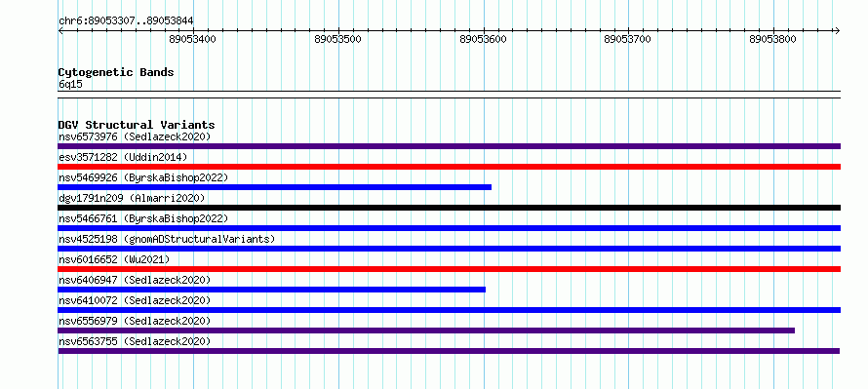Select the black bar under dgv1791n209
The height and width of the screenshot is (389, 868).
coord(449,208)
